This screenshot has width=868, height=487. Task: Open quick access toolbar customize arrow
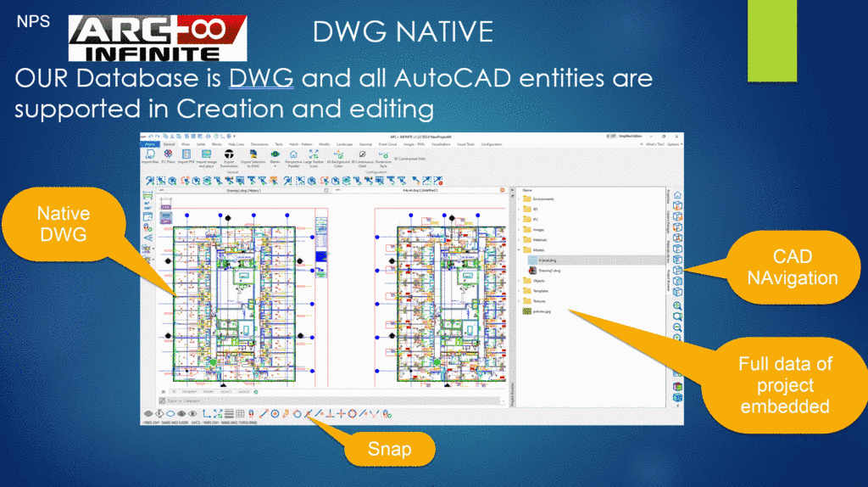[234, 137]
